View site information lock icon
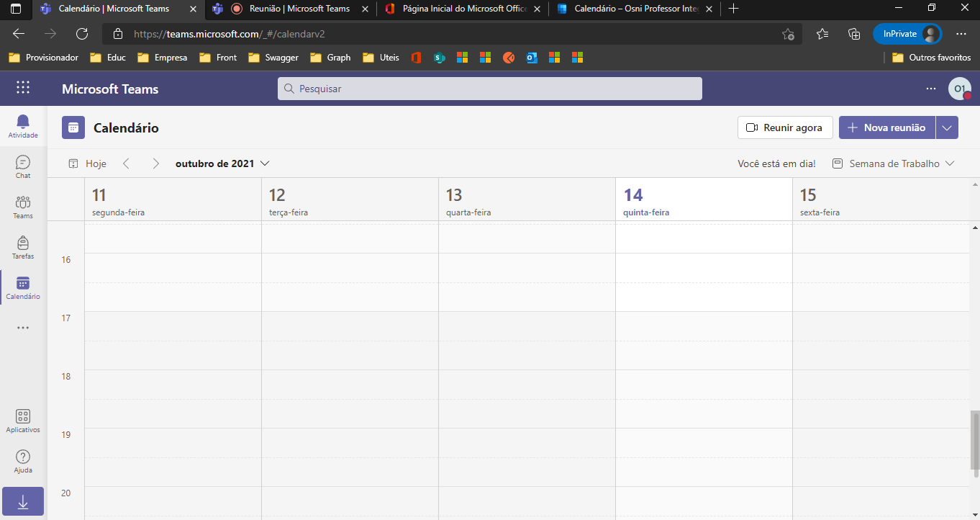 pos(119,34)
